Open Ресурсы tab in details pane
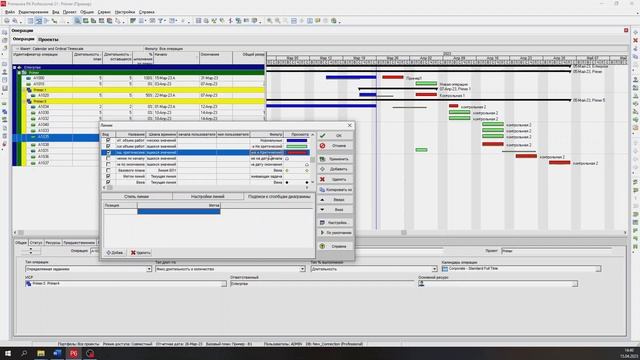The width and height of the screenshot is (640, 360). click(x=53, y=242)
